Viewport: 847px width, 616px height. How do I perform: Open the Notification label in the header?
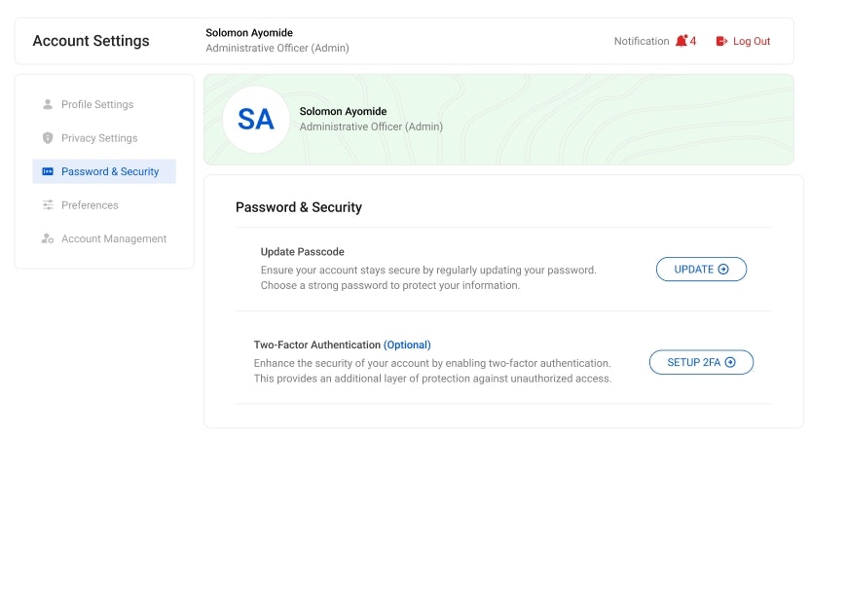642,41
